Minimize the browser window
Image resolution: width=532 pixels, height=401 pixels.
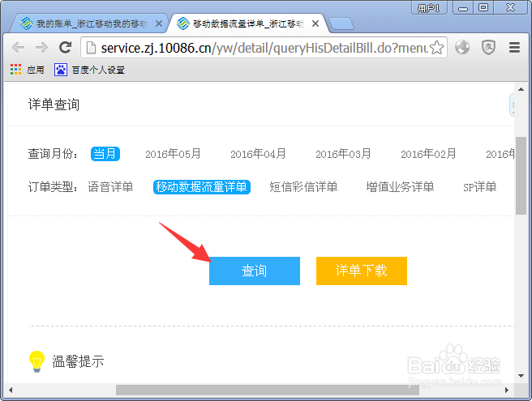pos(463,8)
